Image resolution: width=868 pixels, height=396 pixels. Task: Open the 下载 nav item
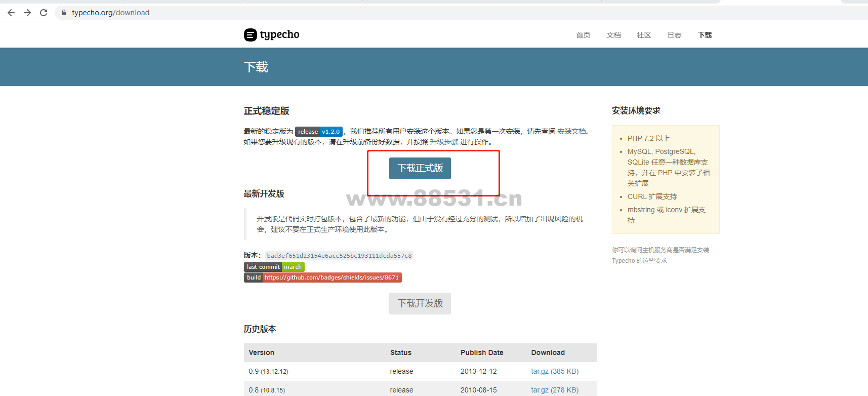pyautogui.click(x=705, y=35)
